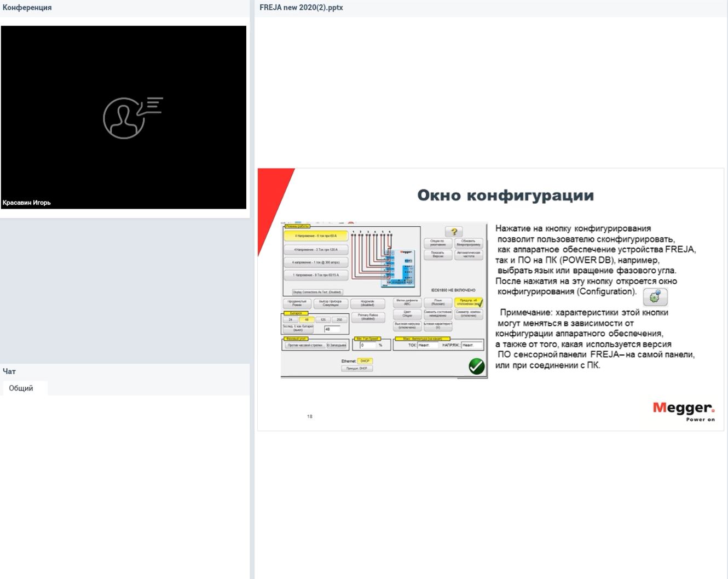Switch Послед. U как батарей to enabled
The width and height of the screenshot is (728, 579).
pyautogui.click(x=298, y=328)
